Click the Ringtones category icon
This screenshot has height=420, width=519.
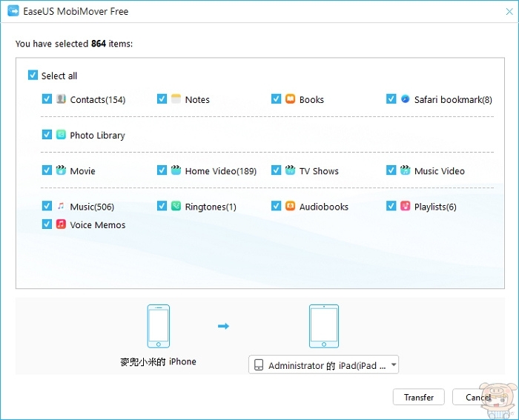click(x=176, y=207)
